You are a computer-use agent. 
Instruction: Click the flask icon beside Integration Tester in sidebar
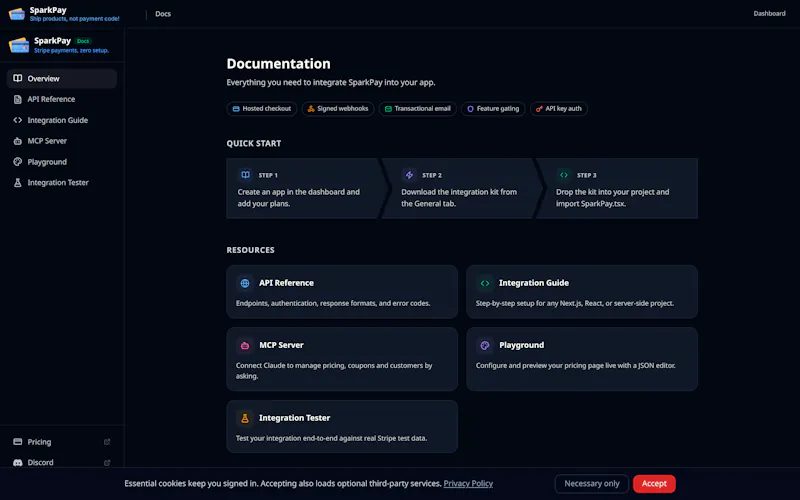[18, 183]
